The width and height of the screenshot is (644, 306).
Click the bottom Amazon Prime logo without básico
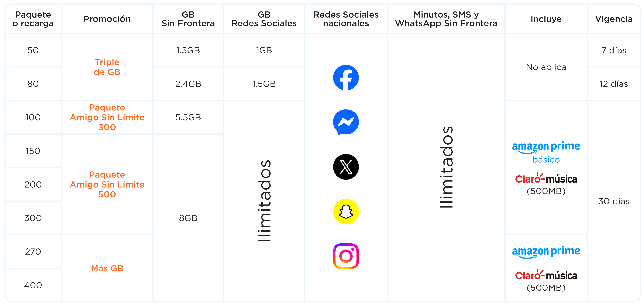(546, 252)
